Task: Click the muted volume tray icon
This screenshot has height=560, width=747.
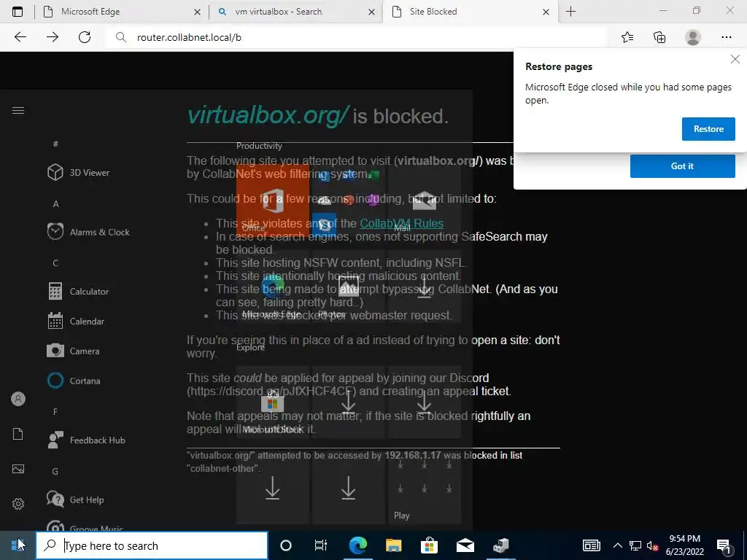Action: point(652,545)
